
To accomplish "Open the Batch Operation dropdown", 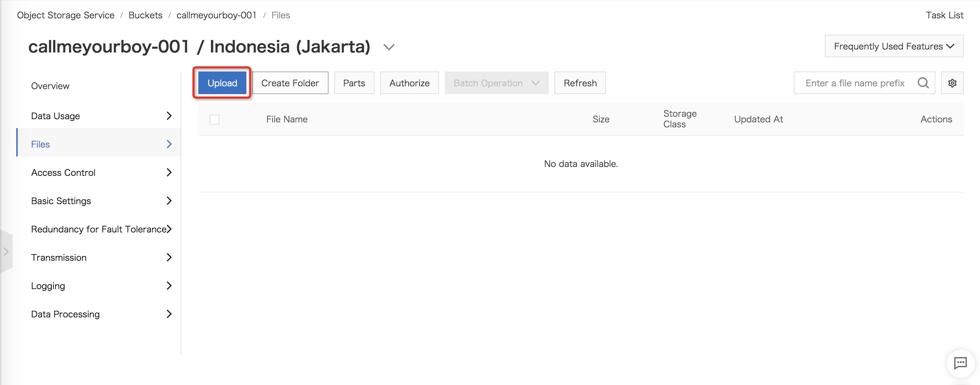I will (496, 83).
